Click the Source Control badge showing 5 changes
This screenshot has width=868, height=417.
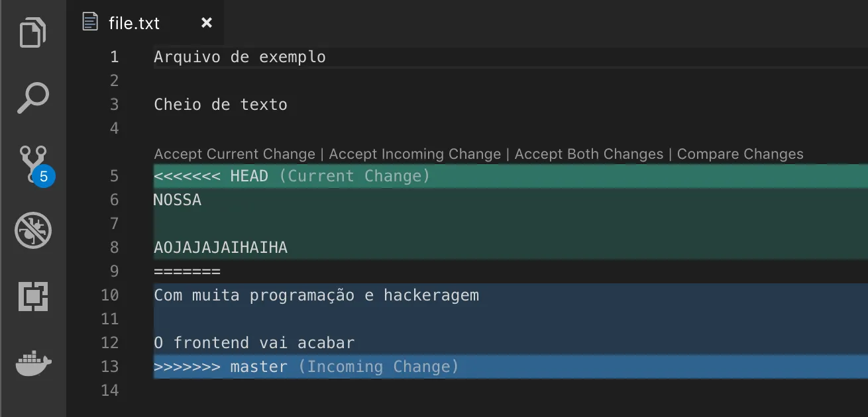pos(44,177)
